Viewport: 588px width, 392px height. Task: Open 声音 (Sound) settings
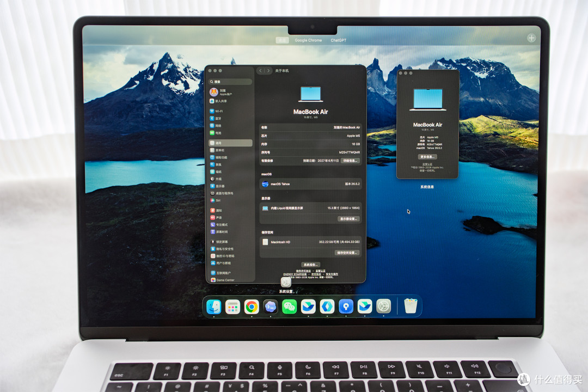point(216,218)
